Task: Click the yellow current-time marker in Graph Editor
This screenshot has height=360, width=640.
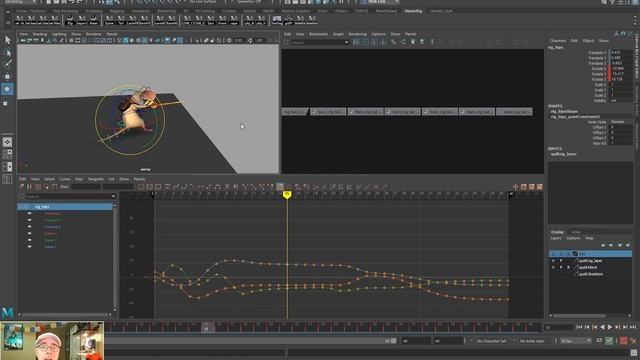Action: (x=287, y=195)
